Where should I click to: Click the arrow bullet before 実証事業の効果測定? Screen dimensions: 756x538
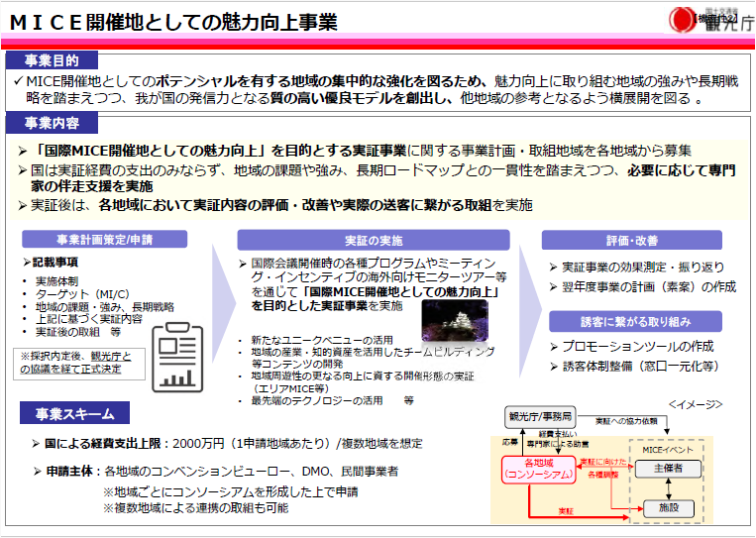point(555,268)
